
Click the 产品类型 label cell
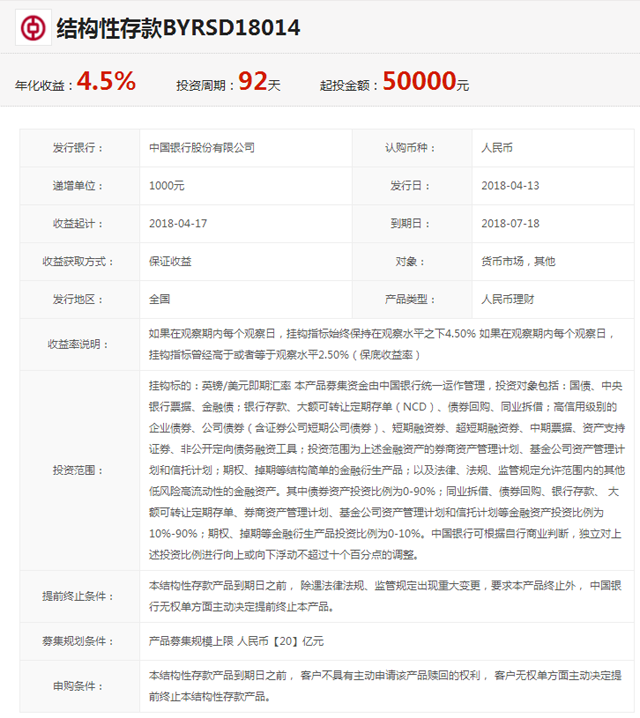coord(412,299)
